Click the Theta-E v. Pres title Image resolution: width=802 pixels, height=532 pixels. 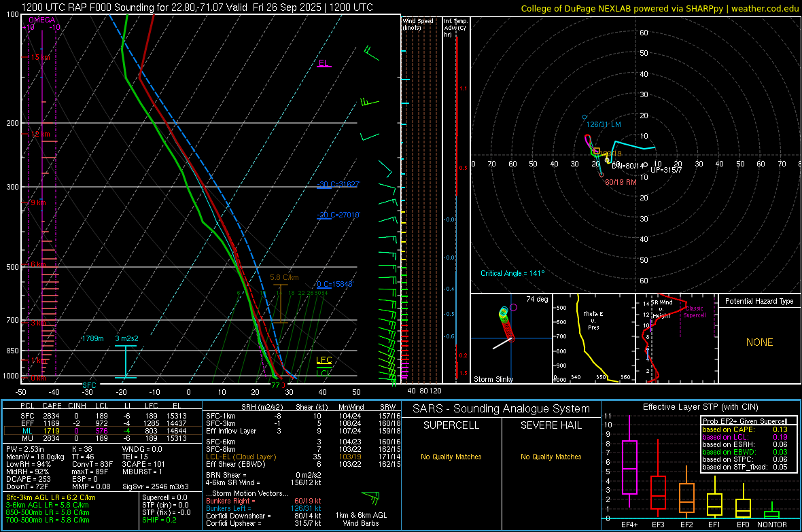tap(593, 320)
